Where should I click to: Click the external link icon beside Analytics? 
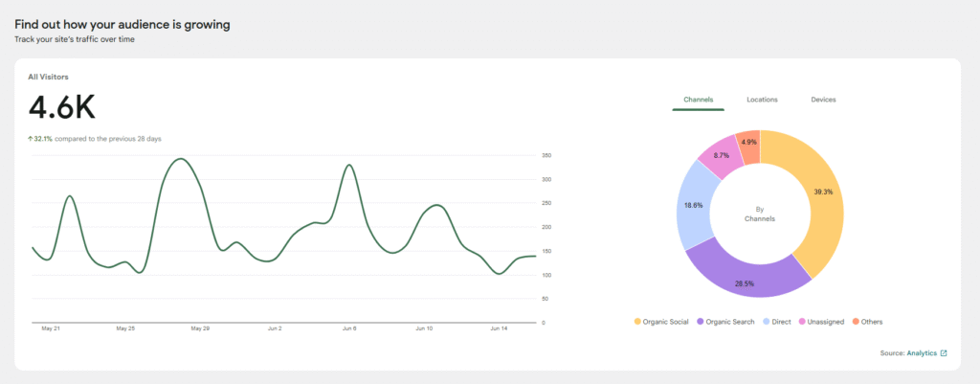pos(944,353)
